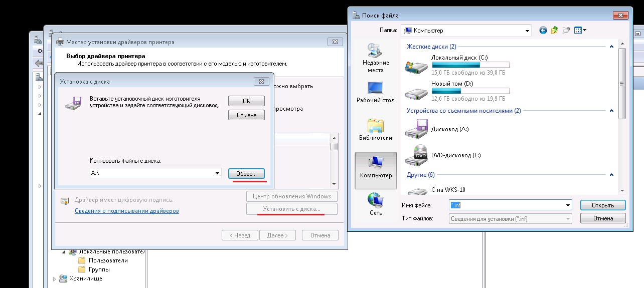Select Сеть in places bar
644x288 pixels.
click(375, 204)
